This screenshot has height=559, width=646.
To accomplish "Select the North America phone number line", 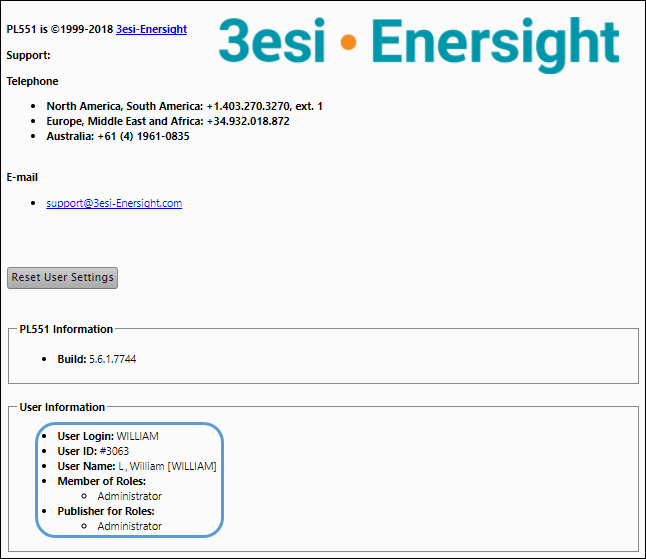I will pyautogui.click(x=184, y=106).
